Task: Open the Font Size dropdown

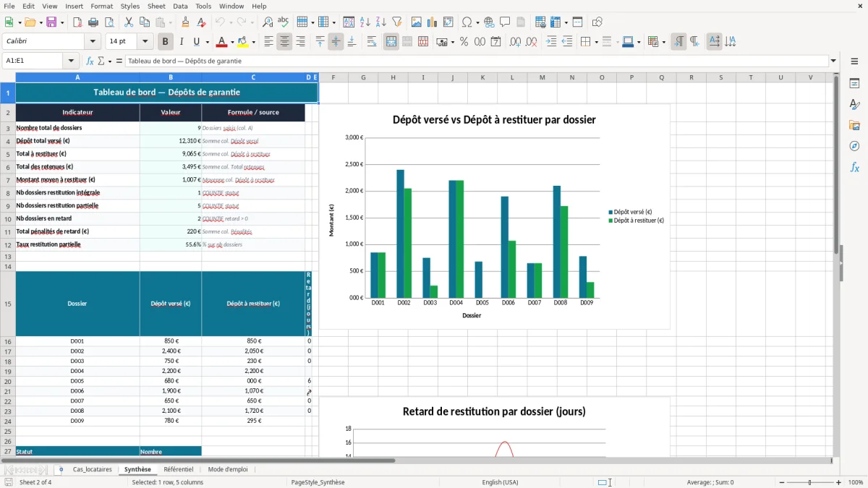Action: [x=145, y=42]
